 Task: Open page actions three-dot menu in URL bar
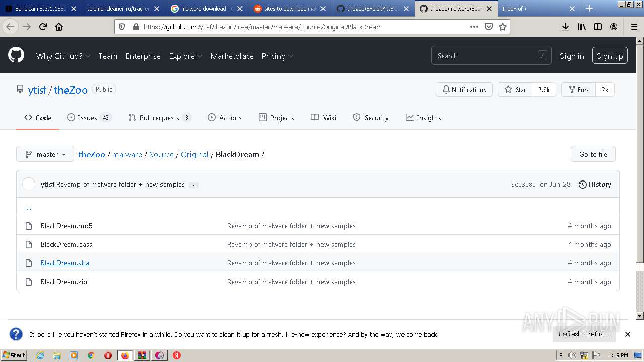474,27
